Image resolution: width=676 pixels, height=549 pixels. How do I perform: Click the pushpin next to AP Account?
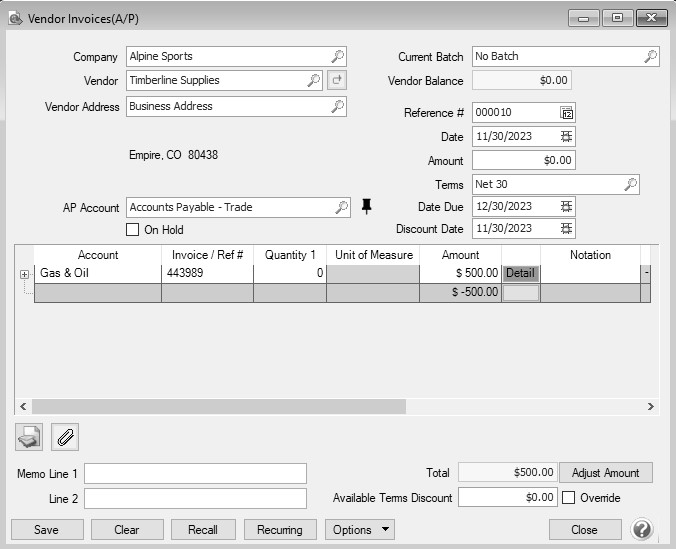coord(366,207)
